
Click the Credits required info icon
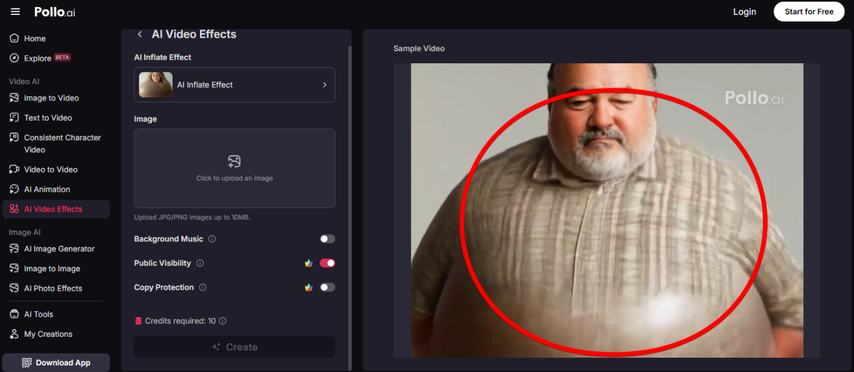(222, 321)
